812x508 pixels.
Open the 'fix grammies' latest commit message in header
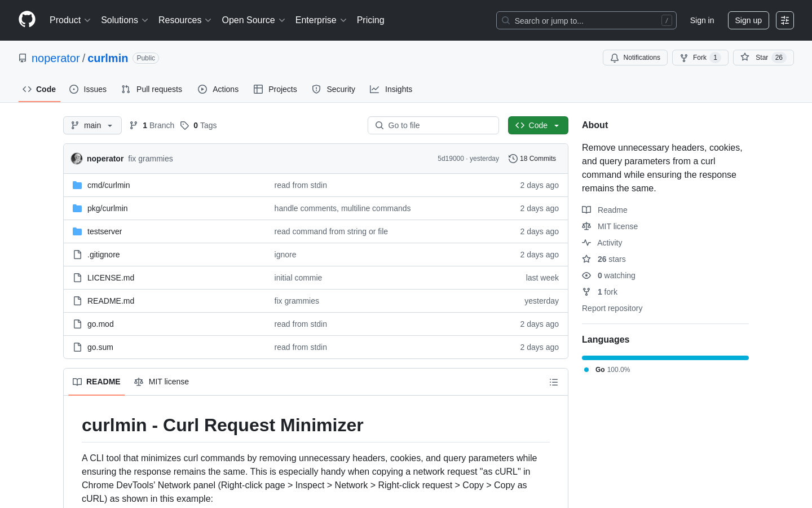[x=151, y=159]
